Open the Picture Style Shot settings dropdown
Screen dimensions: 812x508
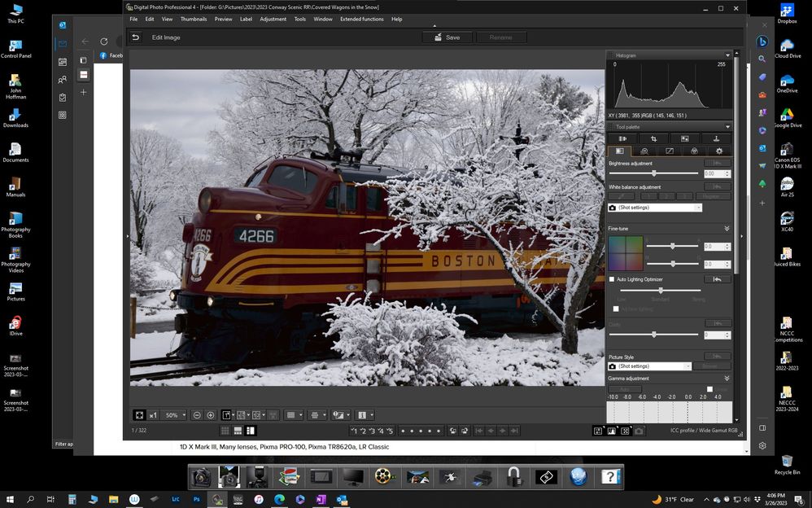tap(650, 366)
